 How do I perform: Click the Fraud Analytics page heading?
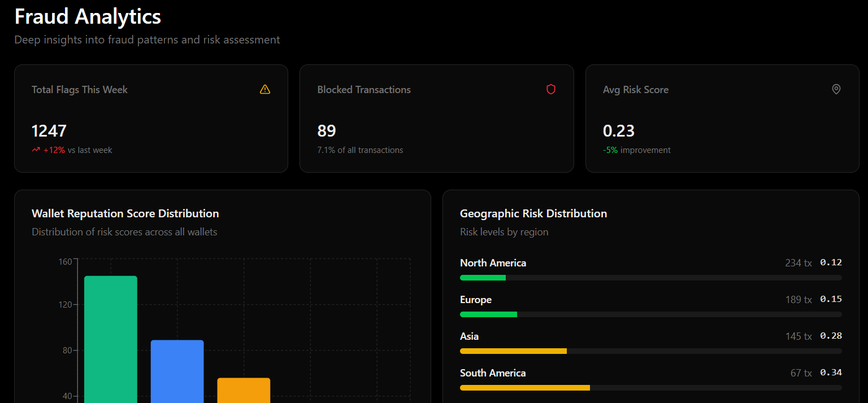pyautogui.click(x=88, y=17)
